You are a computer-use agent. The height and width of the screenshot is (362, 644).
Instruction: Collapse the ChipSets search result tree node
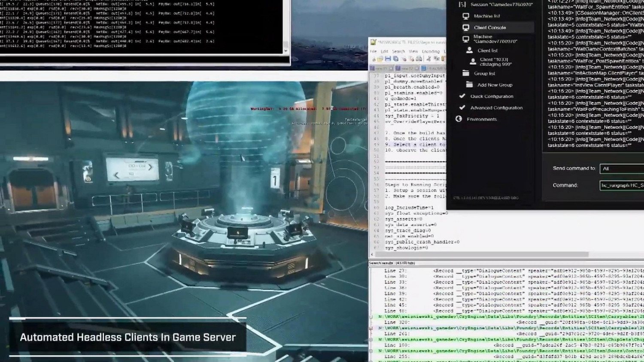click(x=371, y=340)
